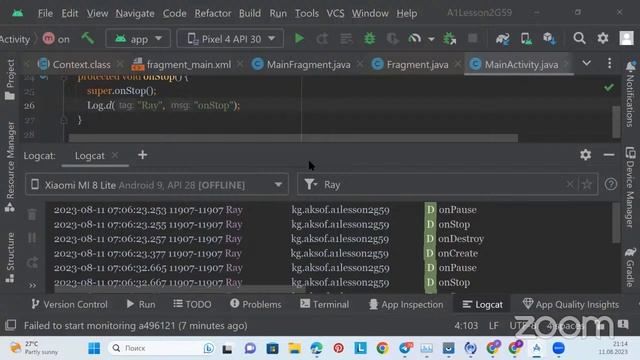This screenshot has width=640, height=360.
Task: Open the Device Manager side panel
Action: [630, 187]
